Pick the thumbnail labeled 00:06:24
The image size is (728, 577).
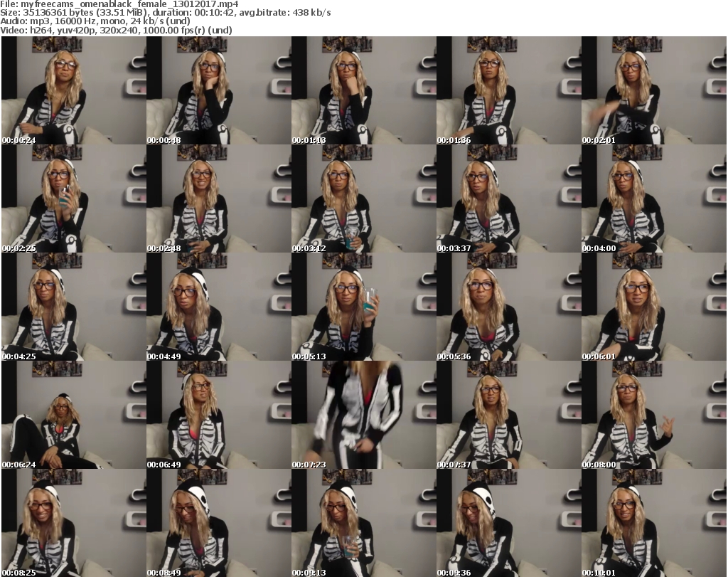pos(74,415)
